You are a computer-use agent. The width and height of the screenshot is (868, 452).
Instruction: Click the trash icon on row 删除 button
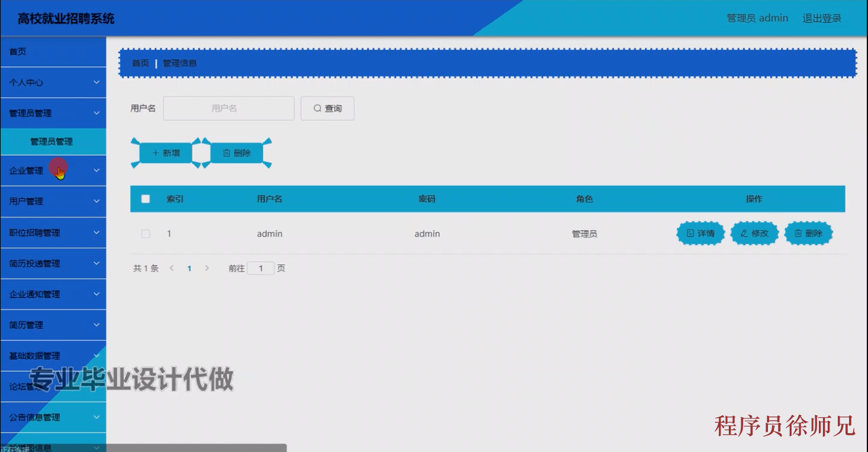pyautogui.click(x=798, y=233)
